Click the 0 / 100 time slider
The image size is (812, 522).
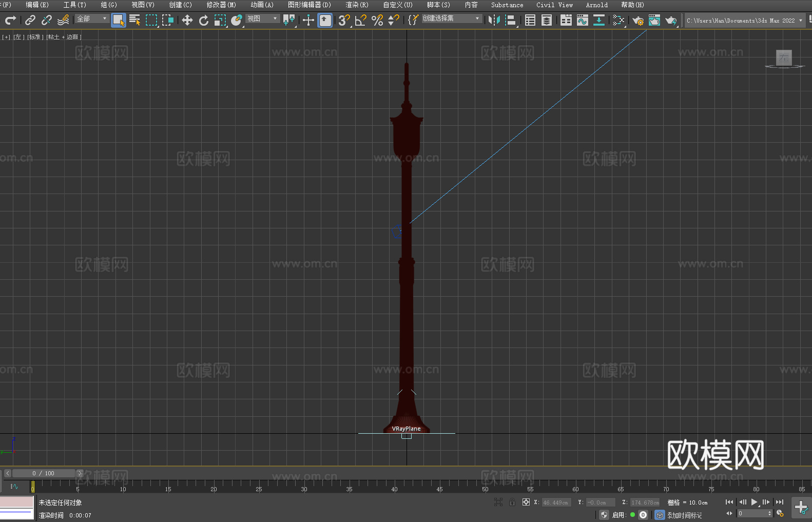(44, 473)
